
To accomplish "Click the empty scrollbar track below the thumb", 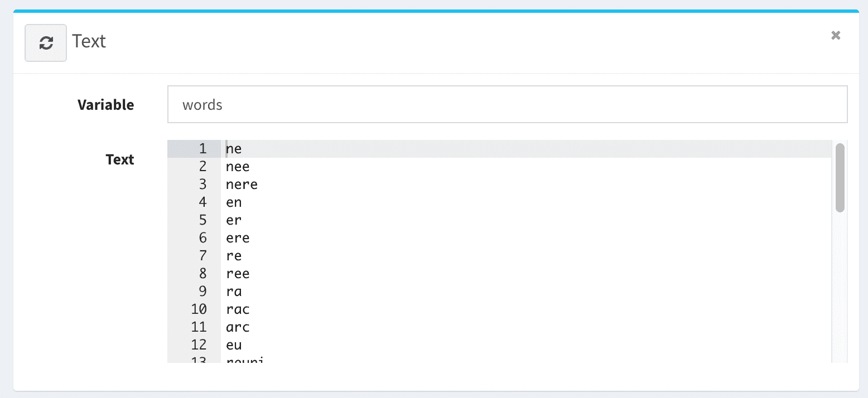I will click(840, 290).
